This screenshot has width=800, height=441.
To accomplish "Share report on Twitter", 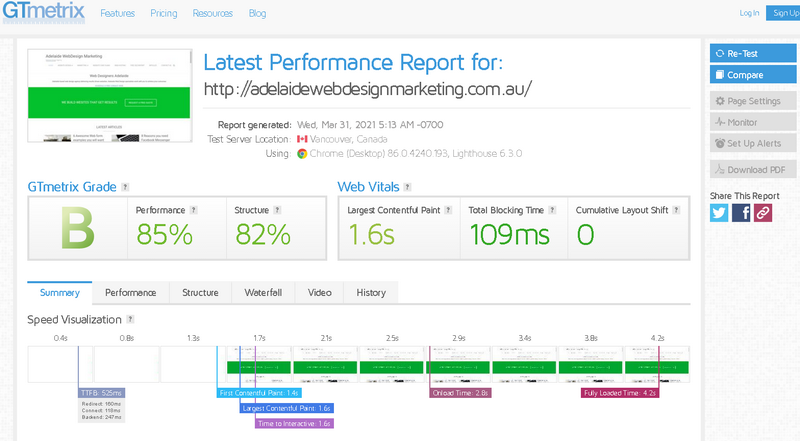I will (719, 213).
